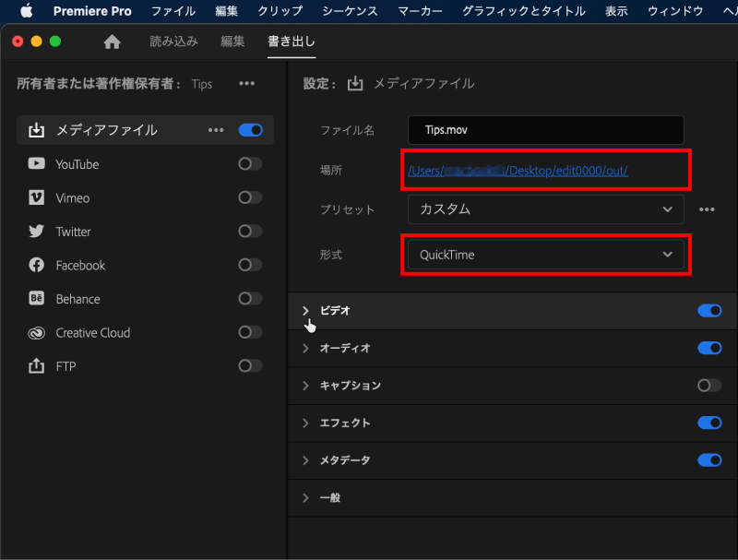Enable the Twitter publish toggle

coord(250,231)
